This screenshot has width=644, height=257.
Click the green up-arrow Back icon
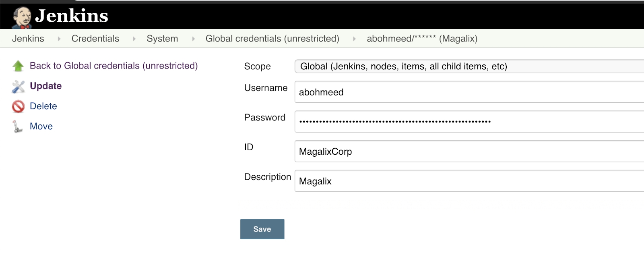18,66
